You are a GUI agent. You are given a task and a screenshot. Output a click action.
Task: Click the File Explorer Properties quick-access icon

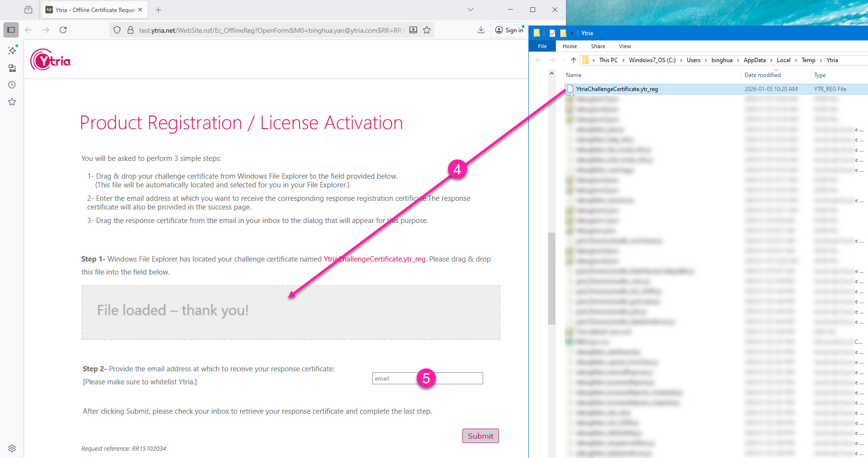(x=552, y=33)
